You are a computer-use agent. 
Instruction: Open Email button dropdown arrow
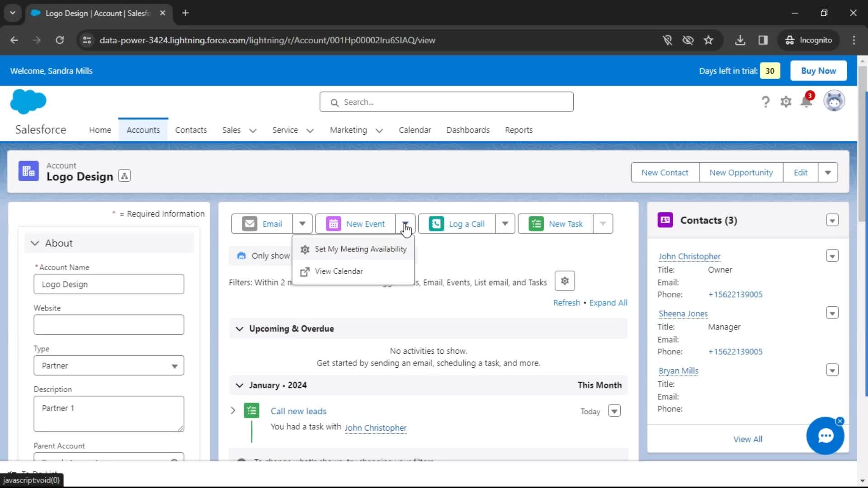coord(302,224)
